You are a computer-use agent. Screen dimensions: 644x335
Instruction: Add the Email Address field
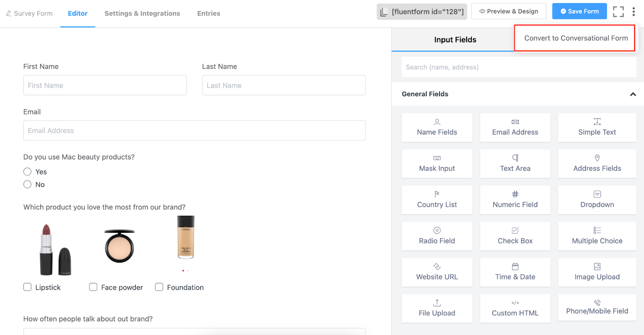coord(515,127)
